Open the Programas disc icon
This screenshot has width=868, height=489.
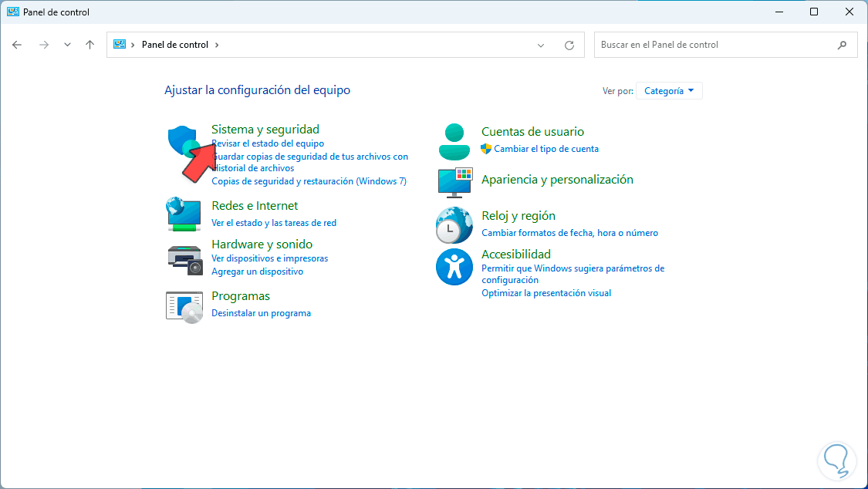[184, 307]
